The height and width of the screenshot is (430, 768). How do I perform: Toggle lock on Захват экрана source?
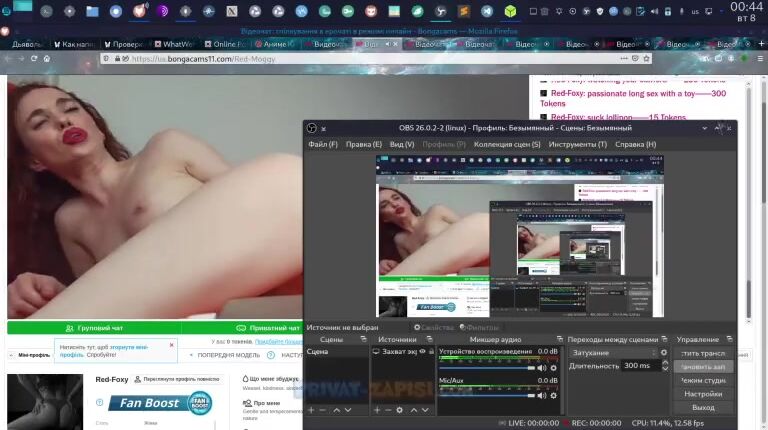(432, 352)
